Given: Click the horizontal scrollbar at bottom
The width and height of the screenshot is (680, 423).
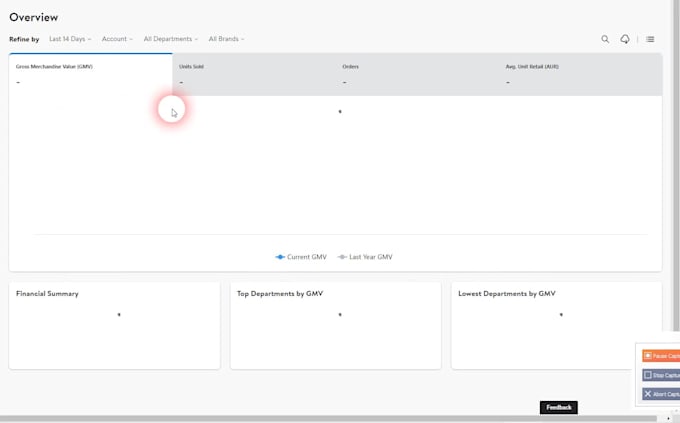Looking at the screenshot, I should click(328, 419).
